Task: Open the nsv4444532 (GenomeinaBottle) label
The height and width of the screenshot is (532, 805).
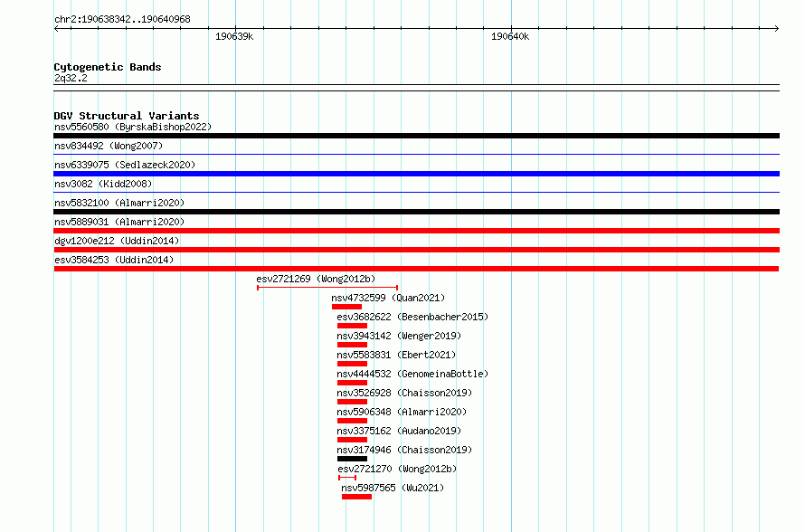Action: 412,374
